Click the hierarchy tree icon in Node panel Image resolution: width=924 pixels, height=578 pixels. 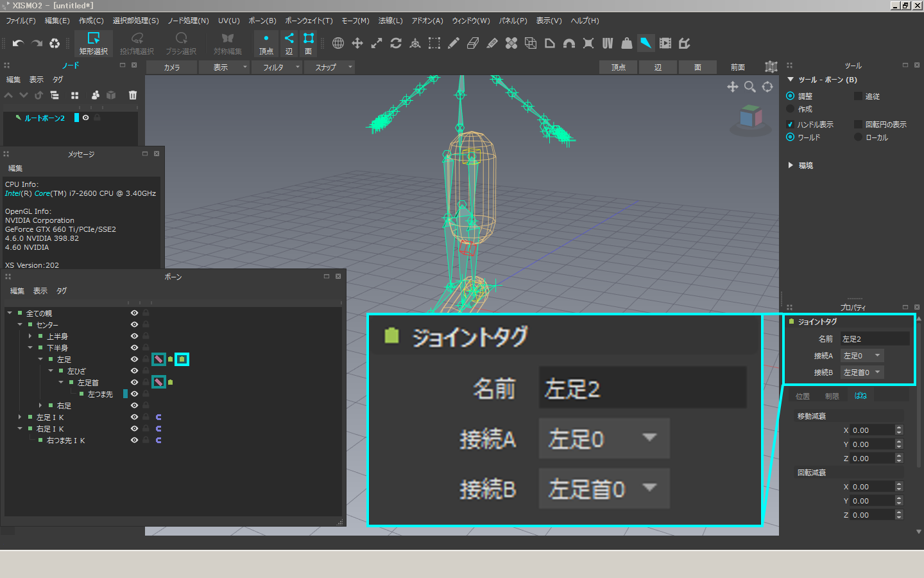coord(55,95)
